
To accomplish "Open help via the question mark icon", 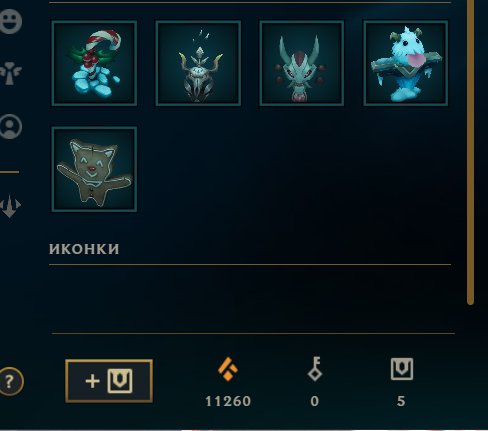I will click(10, 381).
